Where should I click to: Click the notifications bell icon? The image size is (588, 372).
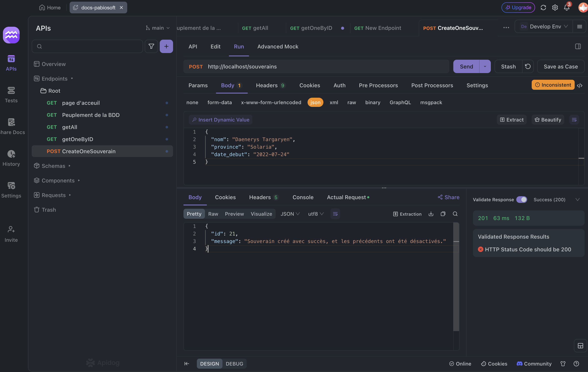567,8
